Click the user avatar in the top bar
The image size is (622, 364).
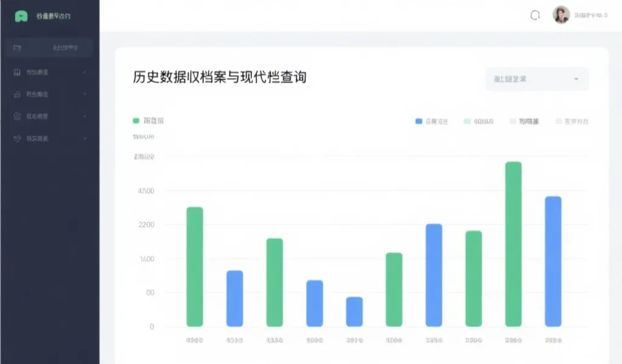[x=560, y=15]
